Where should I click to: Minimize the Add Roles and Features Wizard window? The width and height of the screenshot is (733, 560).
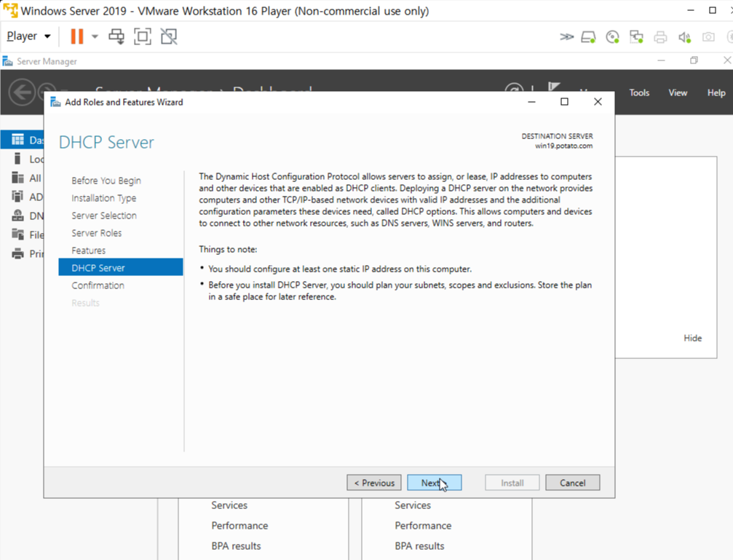point(531,101)
